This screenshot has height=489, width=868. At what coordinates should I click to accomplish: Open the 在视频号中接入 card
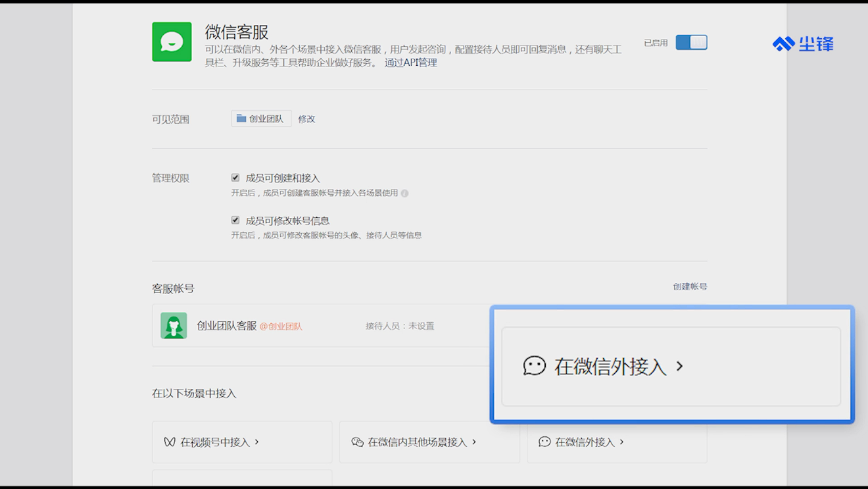tap(242, 442)
